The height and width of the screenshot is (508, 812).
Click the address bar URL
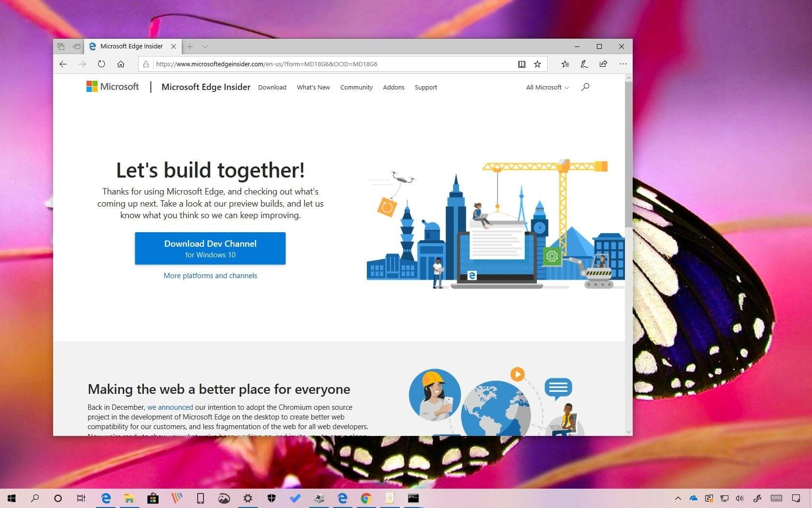tap(267, 64)
